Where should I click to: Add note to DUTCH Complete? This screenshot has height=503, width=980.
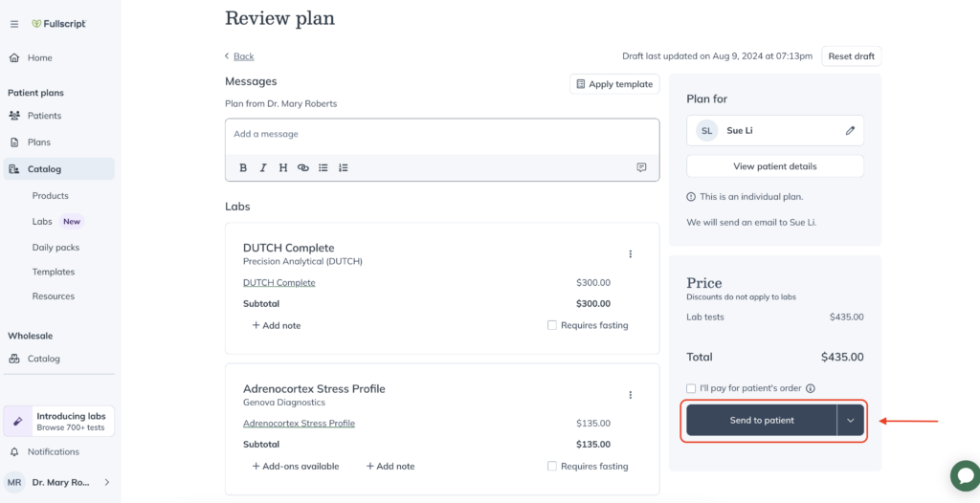pos(277,325)
